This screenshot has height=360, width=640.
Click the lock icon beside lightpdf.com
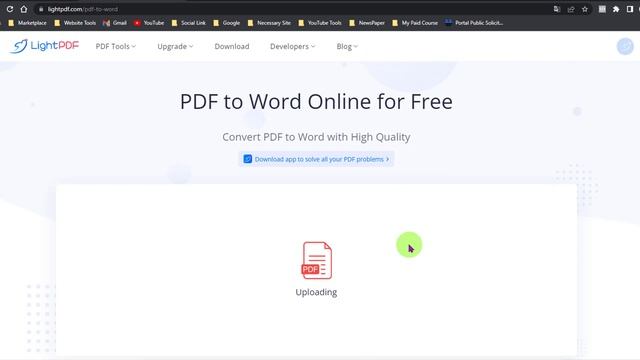41,9
